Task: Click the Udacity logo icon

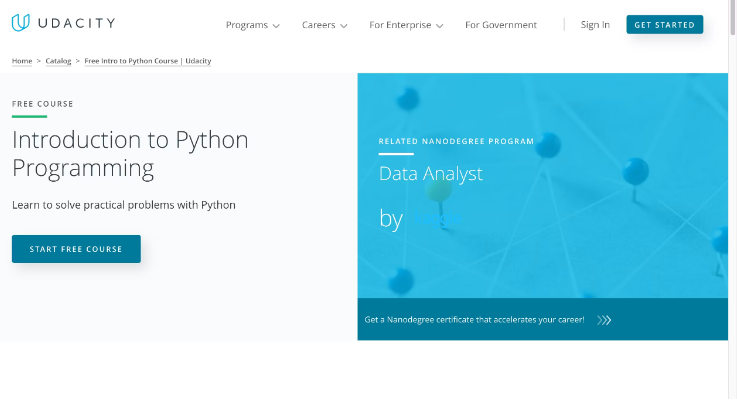Action: (x=21, y=23)
